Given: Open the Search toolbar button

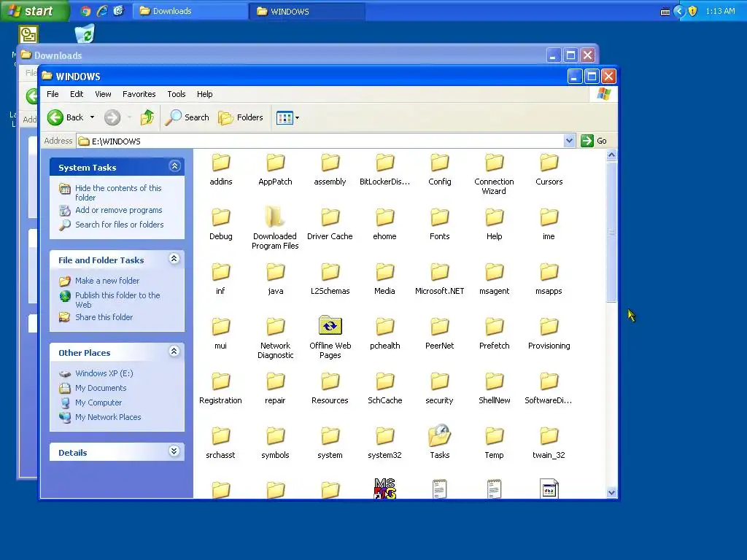Looking at the screenshot, I should point(187,117).
